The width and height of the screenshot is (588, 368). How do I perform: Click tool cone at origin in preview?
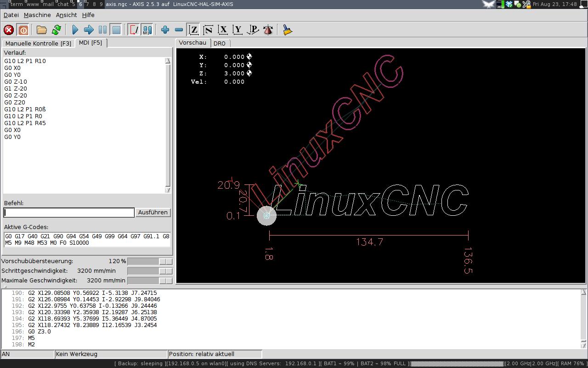(x=266, y=215)
